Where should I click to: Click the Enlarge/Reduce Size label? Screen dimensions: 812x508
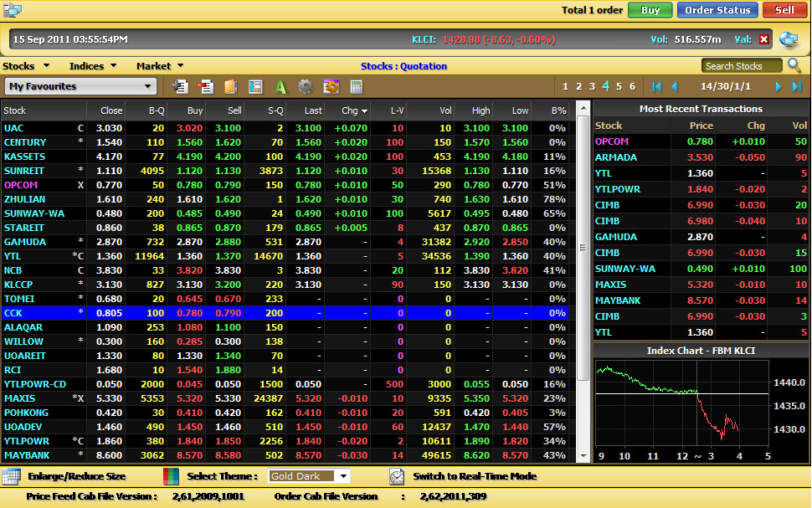pyautogui.click(x=77, y=476)
